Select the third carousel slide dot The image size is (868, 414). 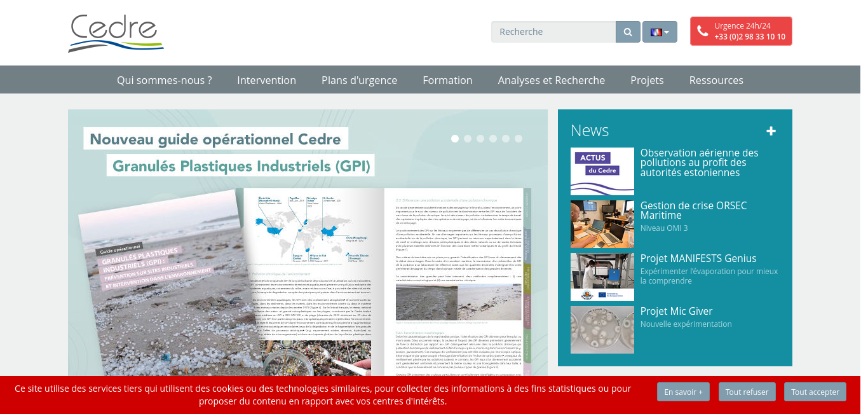[x=480, y=139]
